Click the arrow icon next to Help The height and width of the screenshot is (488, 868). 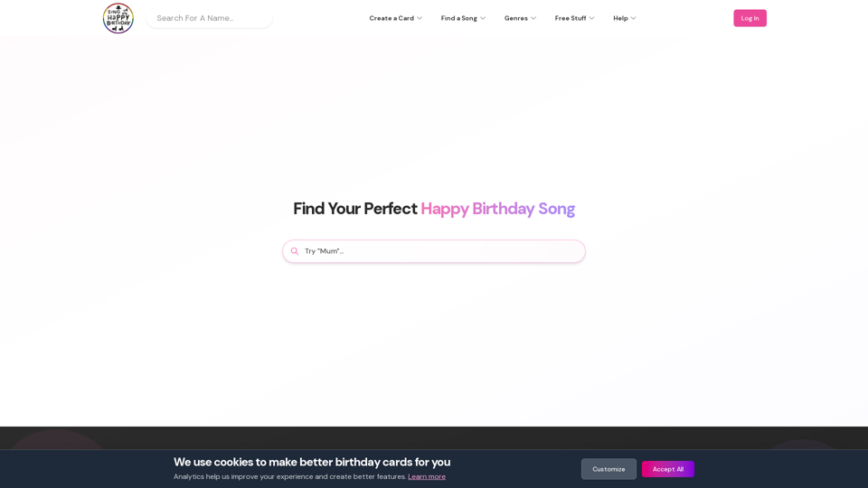coord(633,18)
